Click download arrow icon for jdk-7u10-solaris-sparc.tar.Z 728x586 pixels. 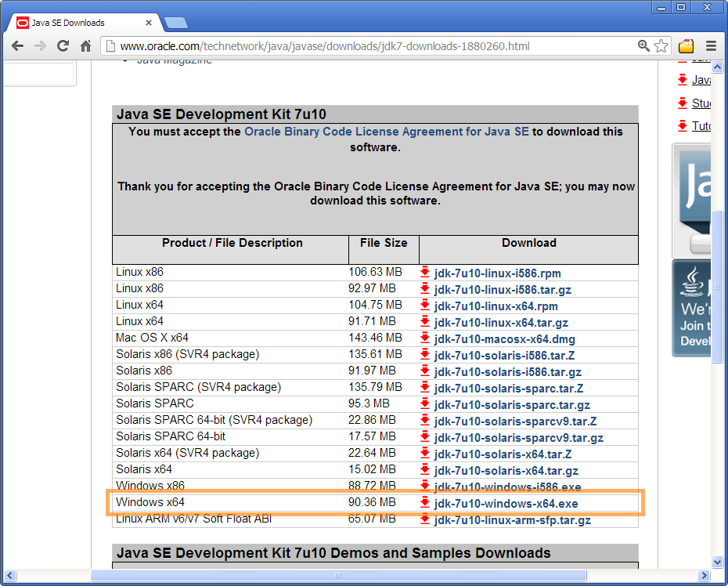[425, 387]
